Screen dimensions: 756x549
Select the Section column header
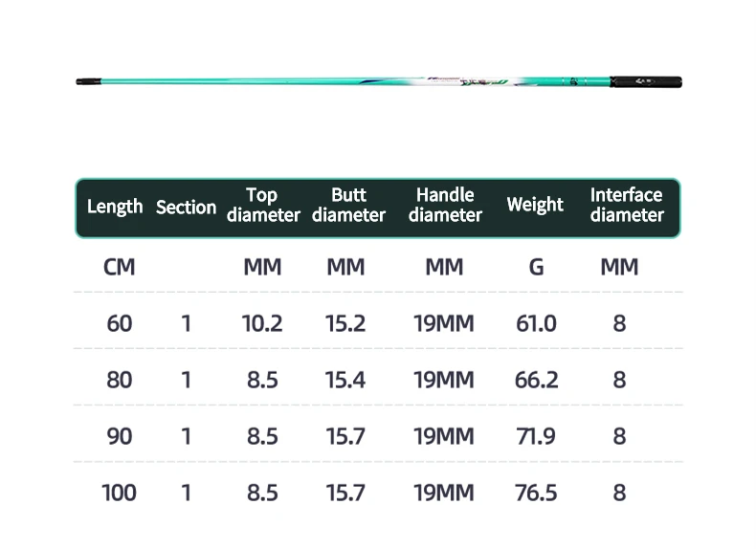pos(186,207)
